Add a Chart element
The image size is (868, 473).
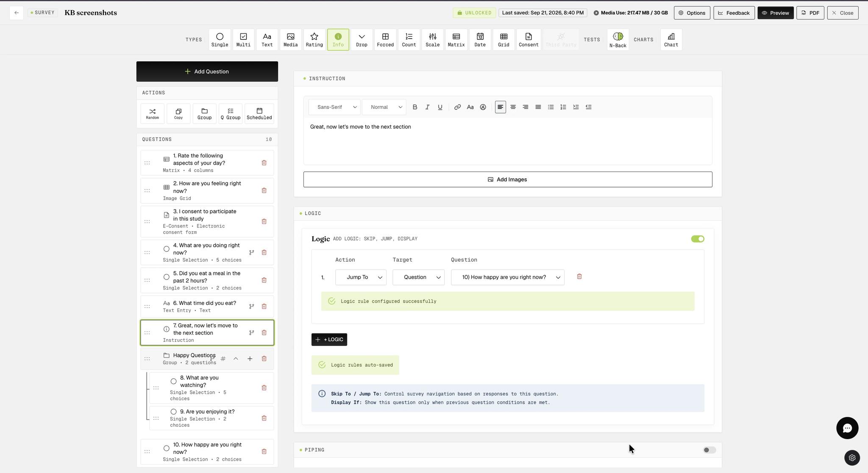pos(671,40)
